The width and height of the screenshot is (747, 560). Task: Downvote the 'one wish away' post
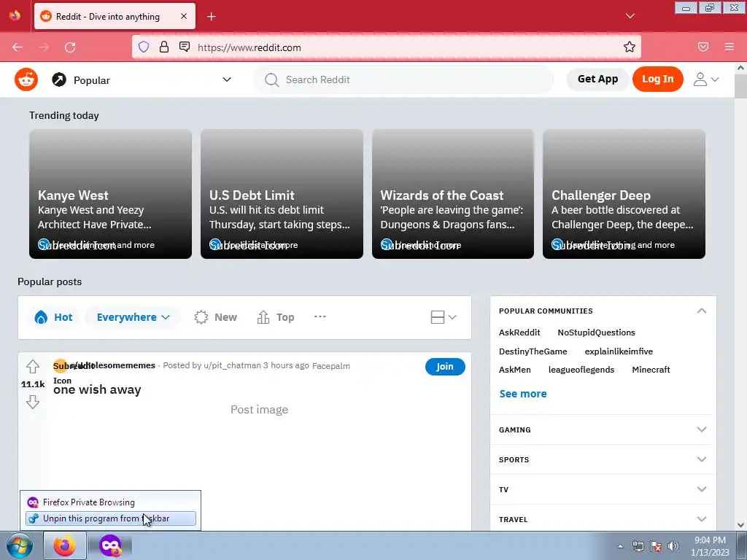click(32, 402)
